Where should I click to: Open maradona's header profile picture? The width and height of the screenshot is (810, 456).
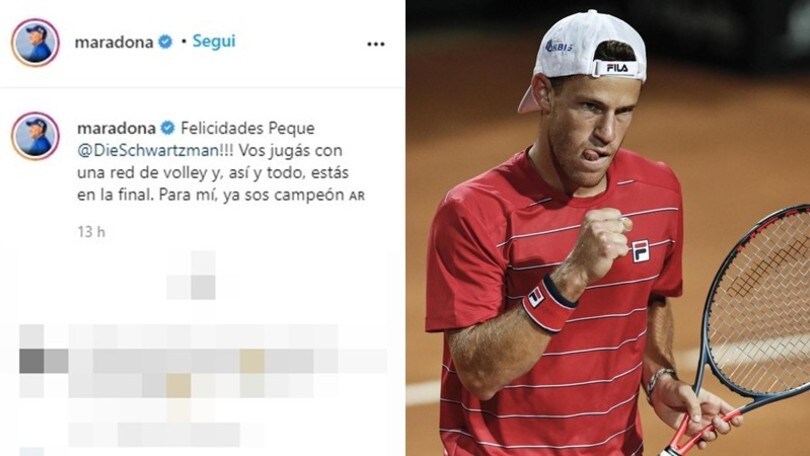pos(35,42)
